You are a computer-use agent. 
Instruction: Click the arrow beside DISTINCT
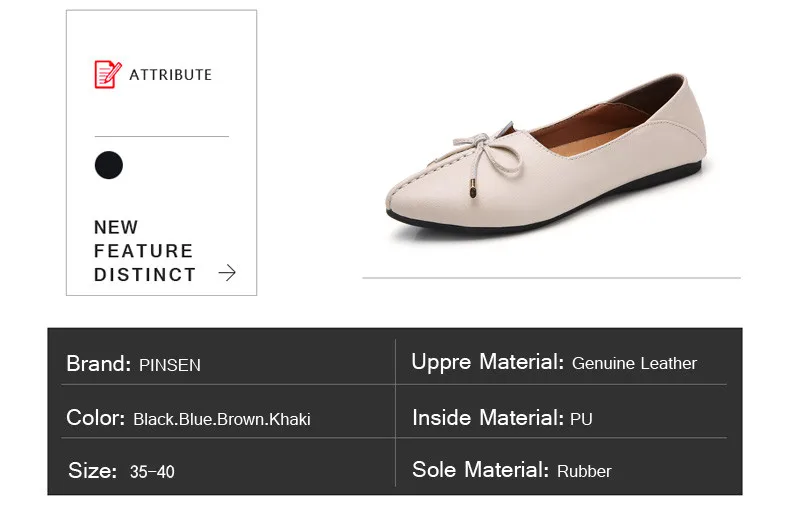(x=227, y=273)
